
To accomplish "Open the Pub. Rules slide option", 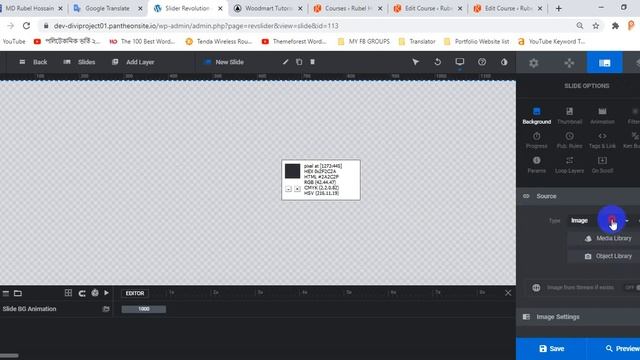I will (569, 140).
